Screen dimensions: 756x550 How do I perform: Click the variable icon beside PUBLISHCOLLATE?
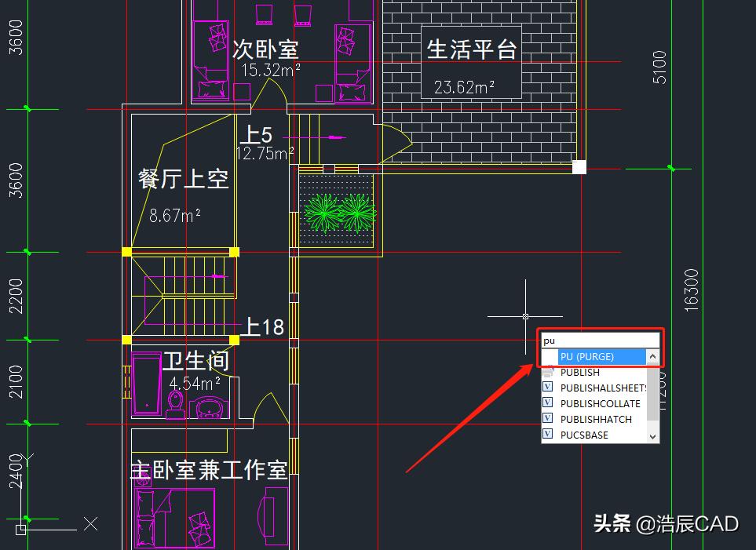click(547, 402)
